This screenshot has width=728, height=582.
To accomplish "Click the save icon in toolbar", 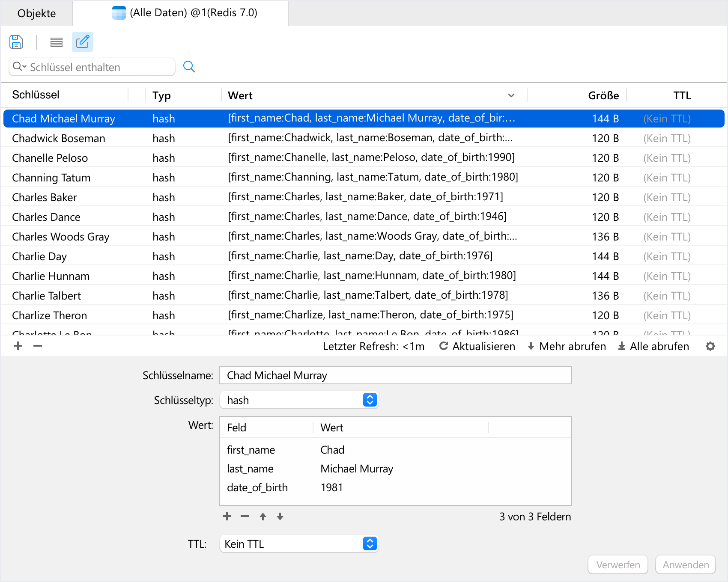I will tap(16, 42).
